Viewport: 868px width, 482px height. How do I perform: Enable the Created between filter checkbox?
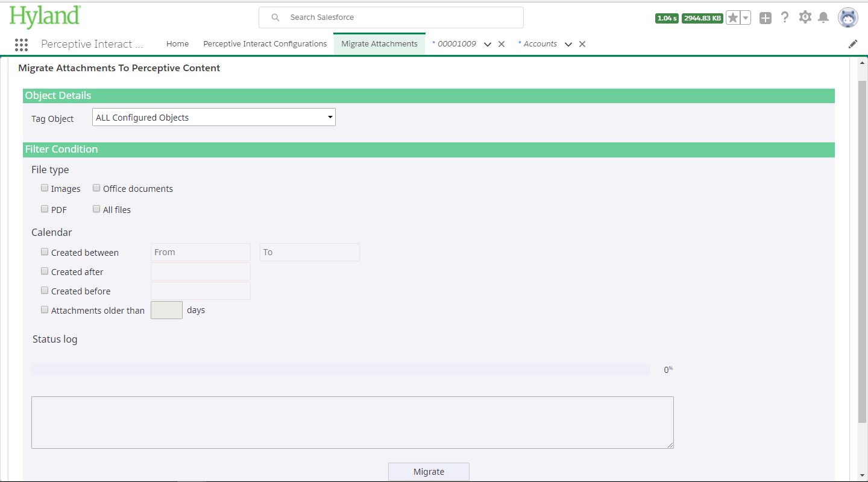coord(45,252)
